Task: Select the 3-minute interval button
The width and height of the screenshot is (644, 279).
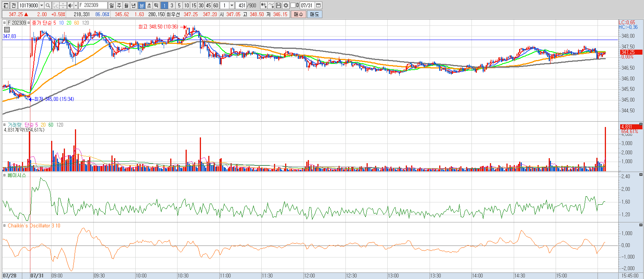Action: [x=172, y=5]
